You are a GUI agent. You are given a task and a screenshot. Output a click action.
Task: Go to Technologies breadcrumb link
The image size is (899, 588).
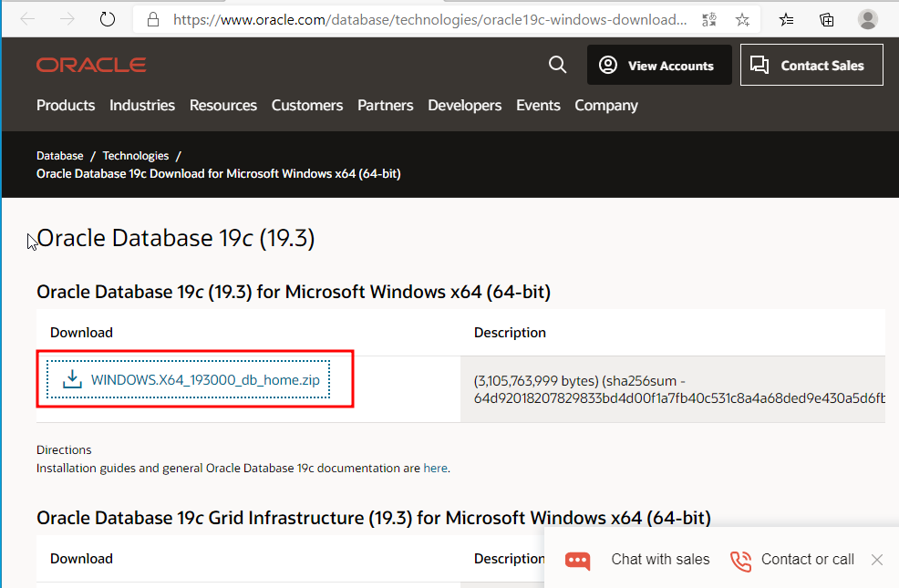(135, 156)
